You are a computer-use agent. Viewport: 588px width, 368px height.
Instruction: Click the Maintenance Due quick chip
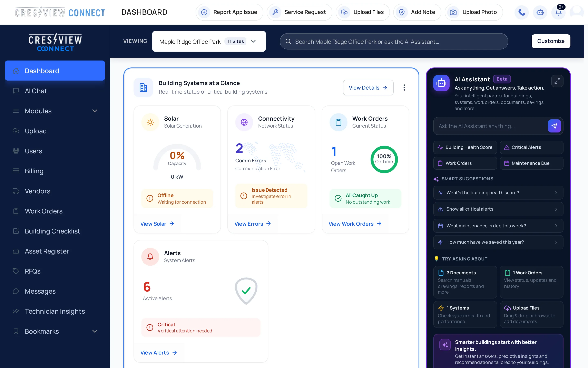coord(531,163)
